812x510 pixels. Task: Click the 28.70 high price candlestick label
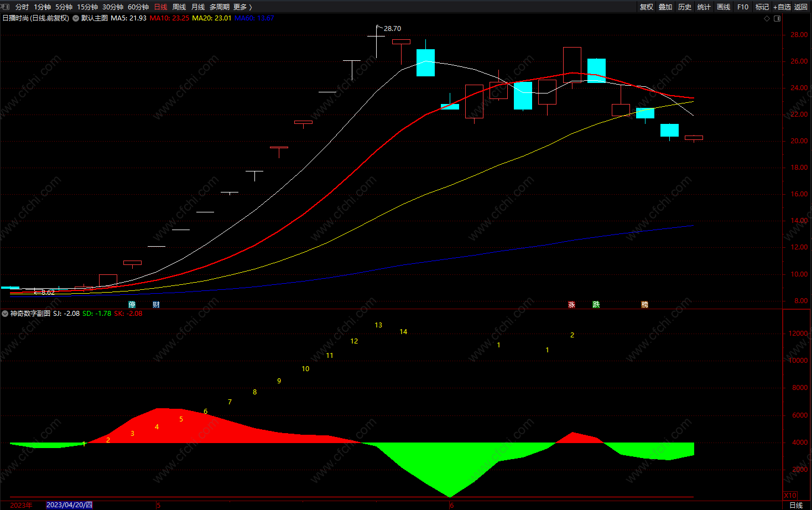click(x=392, y=28)
